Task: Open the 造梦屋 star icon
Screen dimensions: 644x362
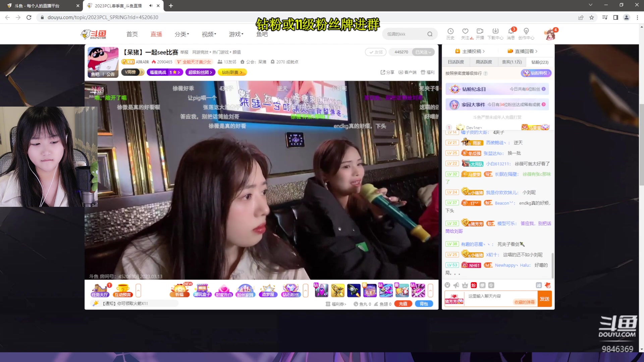Action: coord(268,290)
